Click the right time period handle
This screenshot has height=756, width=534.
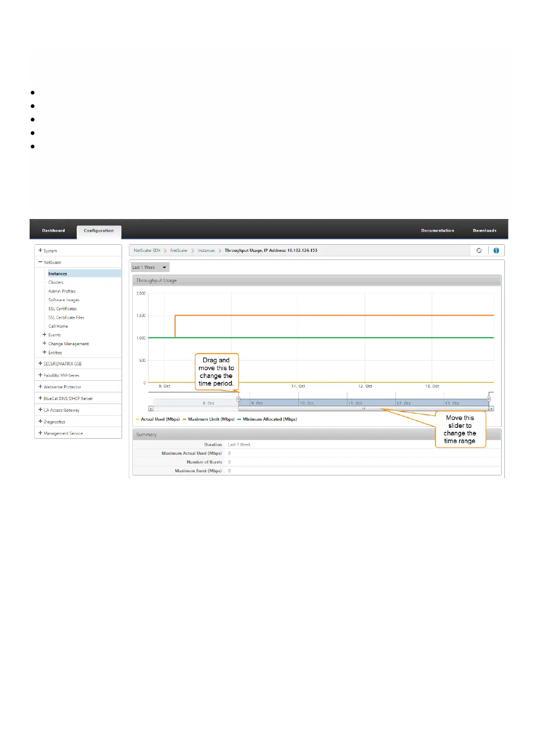click(x=489, y=399)
